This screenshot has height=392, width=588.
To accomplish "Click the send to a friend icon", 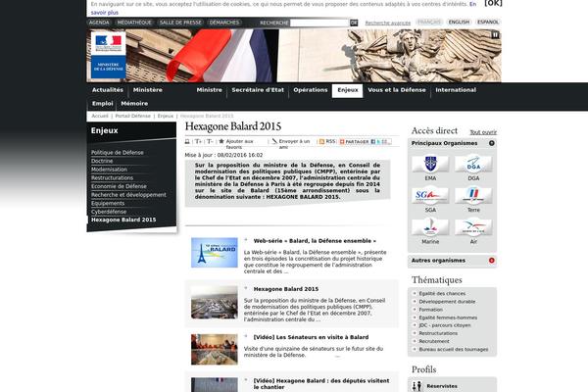I will [x=274, y=141].
